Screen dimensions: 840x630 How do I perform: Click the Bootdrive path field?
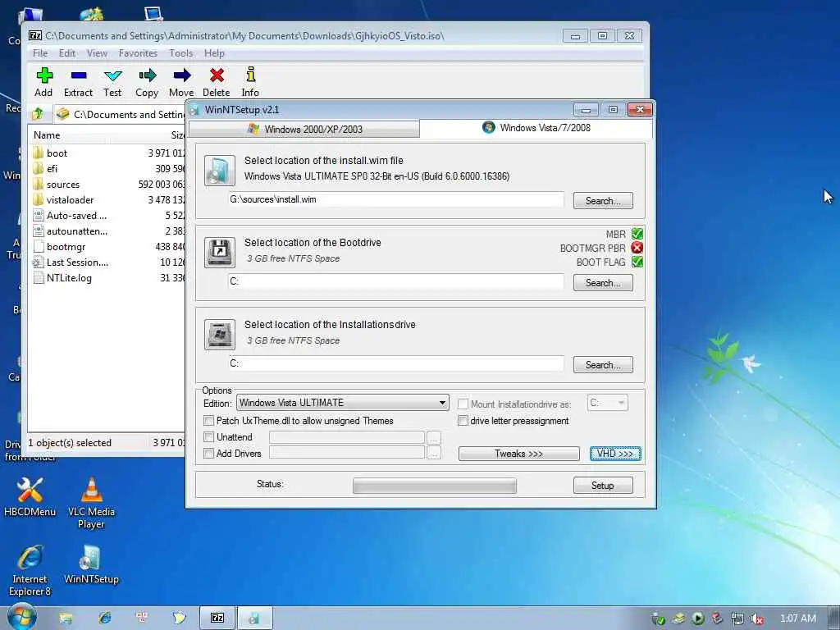pyautogui.click(x=396, y=281)
